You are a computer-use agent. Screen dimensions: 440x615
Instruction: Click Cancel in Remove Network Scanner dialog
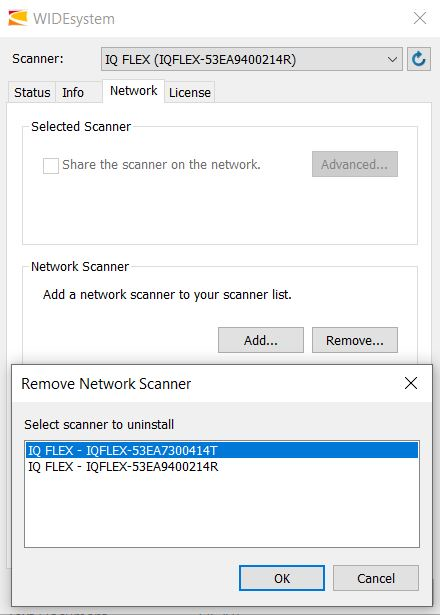(376, 578)
